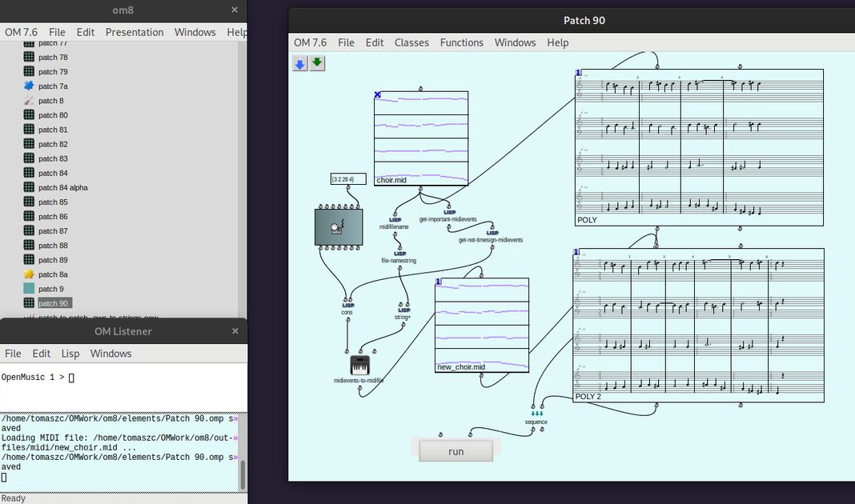Click the yellow star icon for patch 8a
Image resolution: width=855 pixels, height=504 pixels.
pos(29,274)
